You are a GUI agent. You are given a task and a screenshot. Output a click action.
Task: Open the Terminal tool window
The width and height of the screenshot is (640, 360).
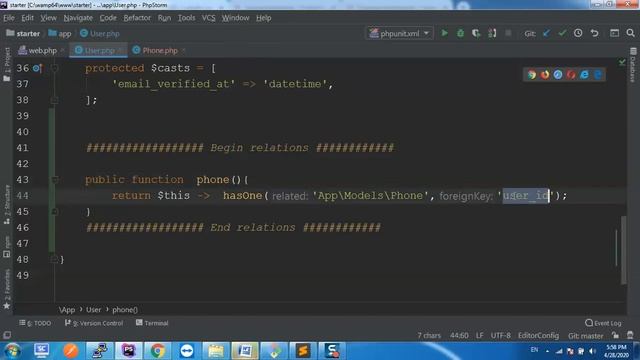point(152,323)
